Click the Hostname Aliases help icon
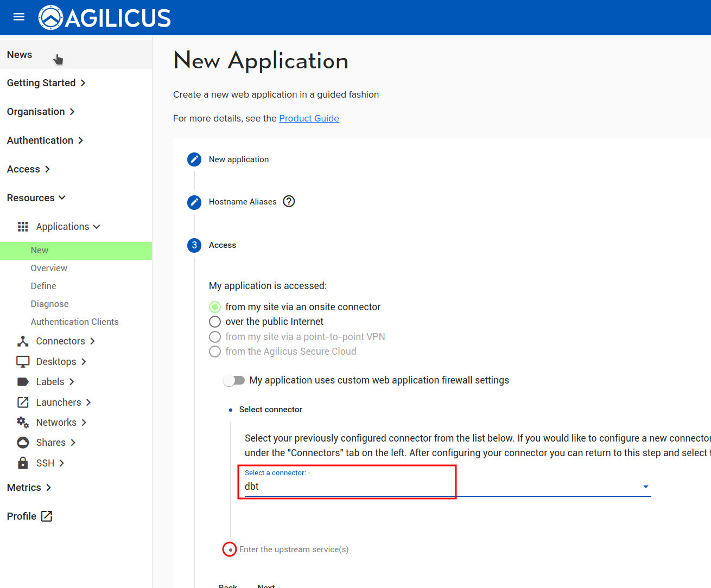711x588 pixels. (x=289, y=201)
